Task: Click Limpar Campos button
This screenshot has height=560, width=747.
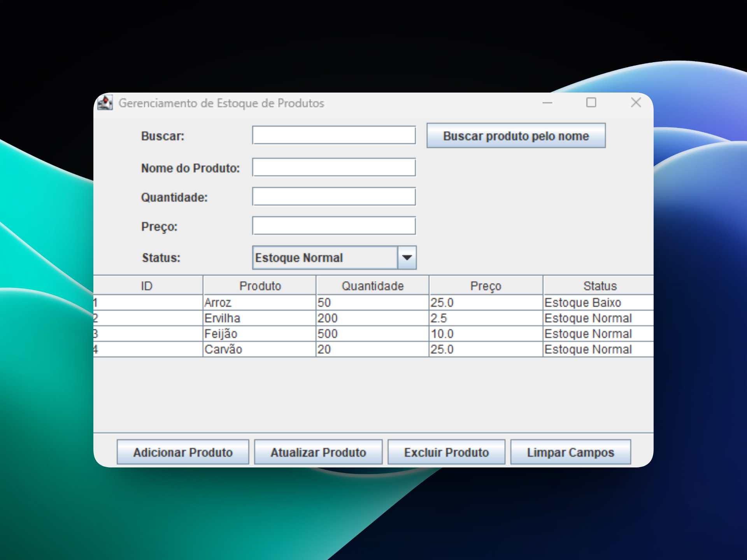Action: click(570, 452)
